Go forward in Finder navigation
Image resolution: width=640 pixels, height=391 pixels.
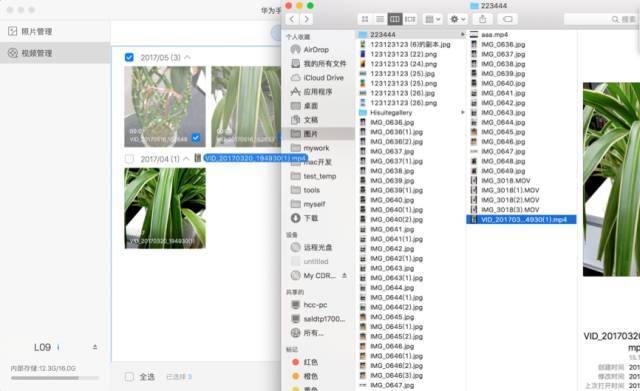pos(306,19)
